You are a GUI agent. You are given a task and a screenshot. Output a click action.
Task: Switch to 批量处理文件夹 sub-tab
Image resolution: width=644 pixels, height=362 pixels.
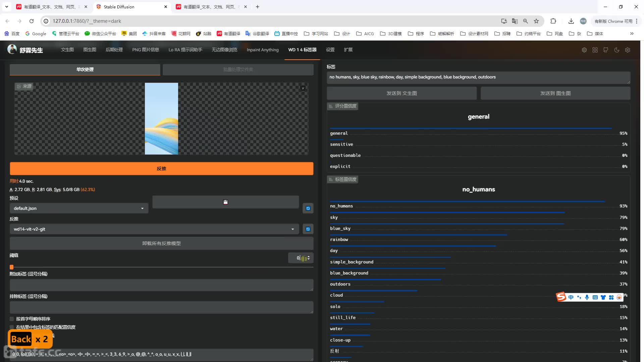(238, 69)
